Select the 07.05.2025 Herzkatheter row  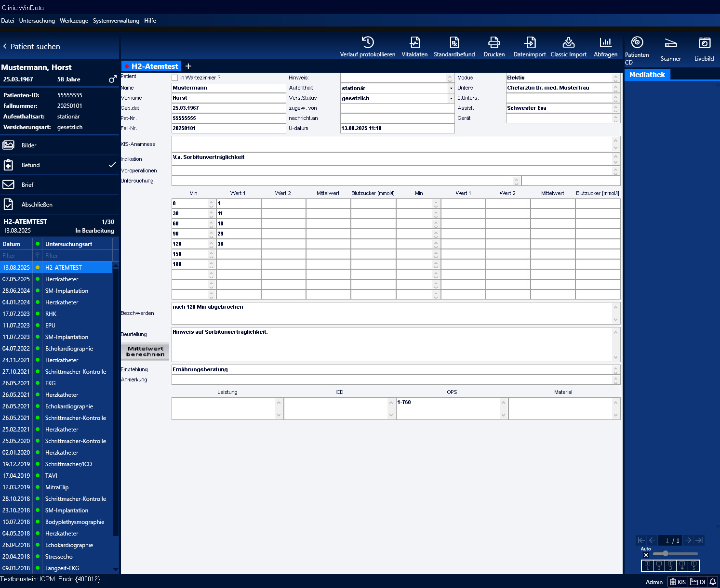[x=56, y=279]
